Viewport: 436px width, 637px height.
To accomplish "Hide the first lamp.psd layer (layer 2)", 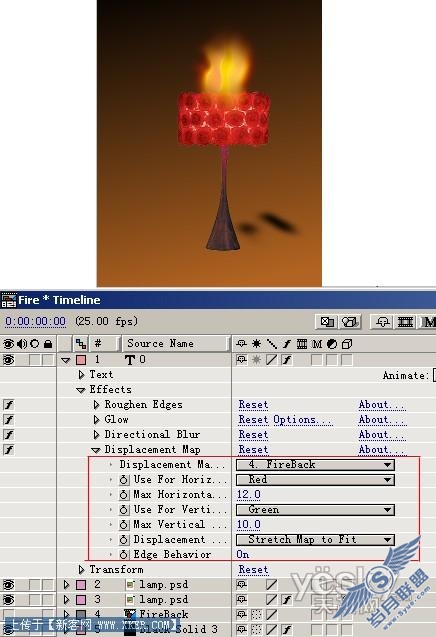I will 9,585.
